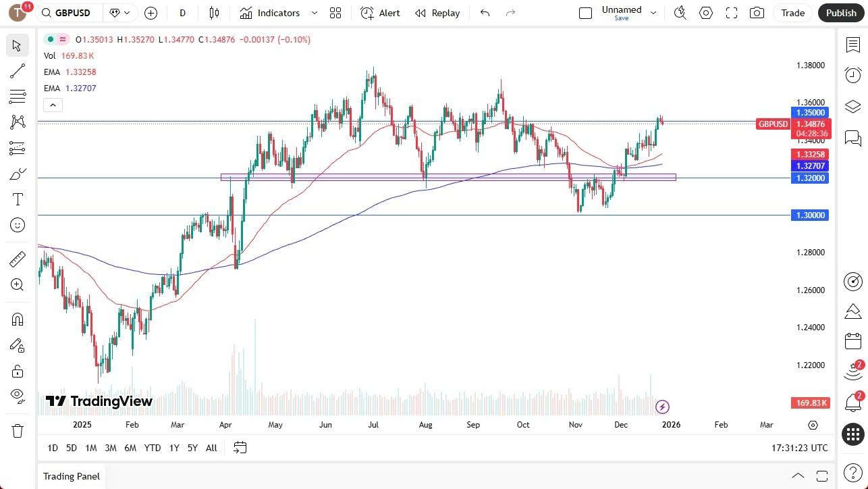The height and width of the screenshot is (489, 868).
Task: Open the watchlist panel in right sidebar
Action: click(x=853, y=45)
